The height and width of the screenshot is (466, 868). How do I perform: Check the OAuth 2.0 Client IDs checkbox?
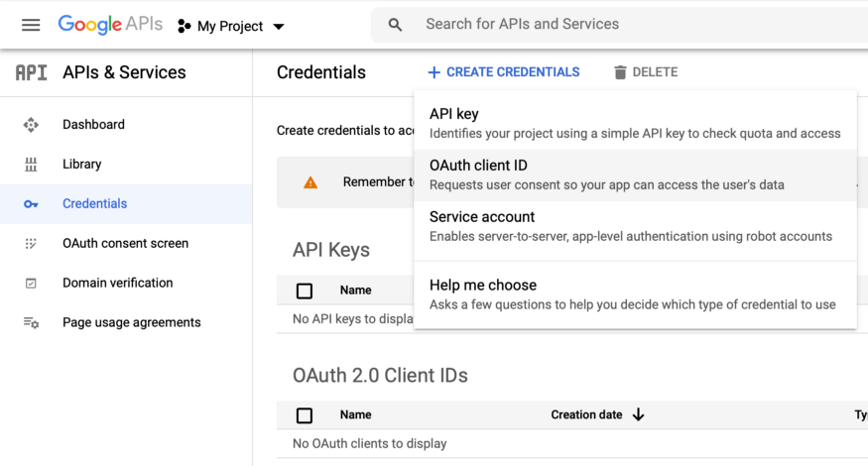click(x=305, y=415)
